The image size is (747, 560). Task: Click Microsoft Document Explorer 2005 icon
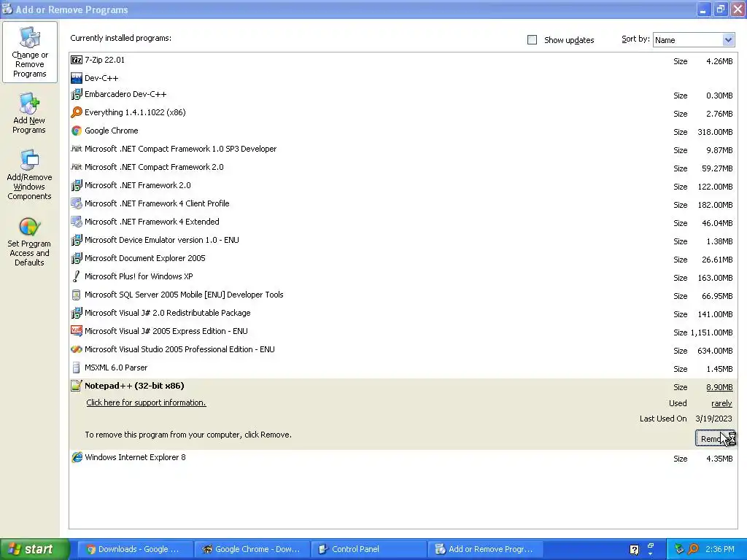click(76, 258)
